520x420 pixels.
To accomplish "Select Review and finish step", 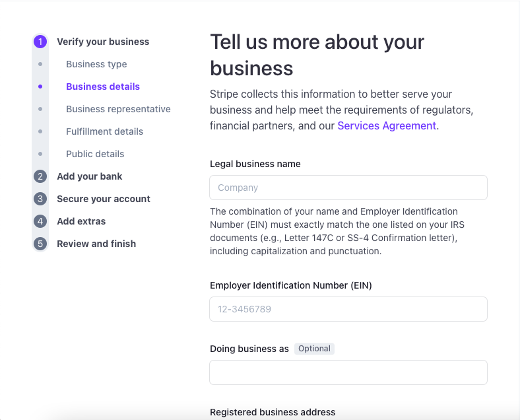I will [96, 244].
